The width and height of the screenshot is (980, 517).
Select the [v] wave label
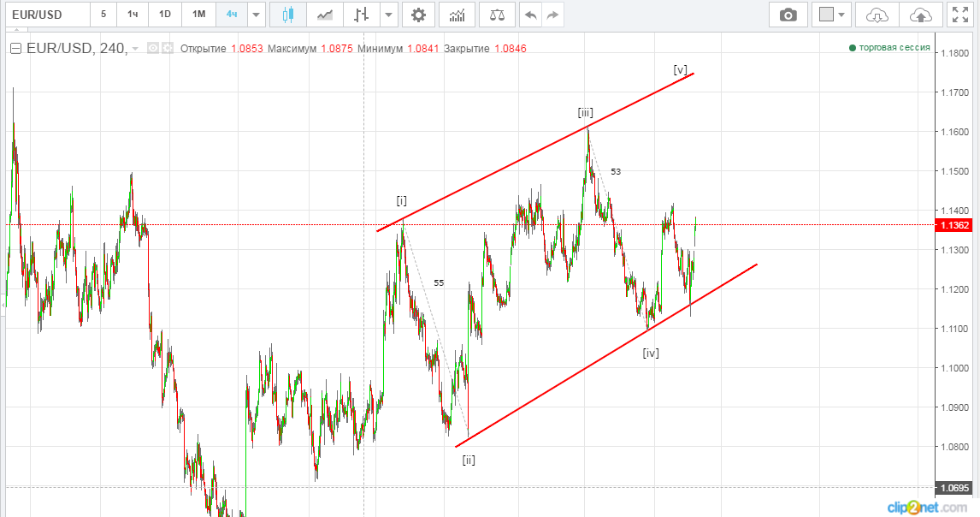pos(680,69)
